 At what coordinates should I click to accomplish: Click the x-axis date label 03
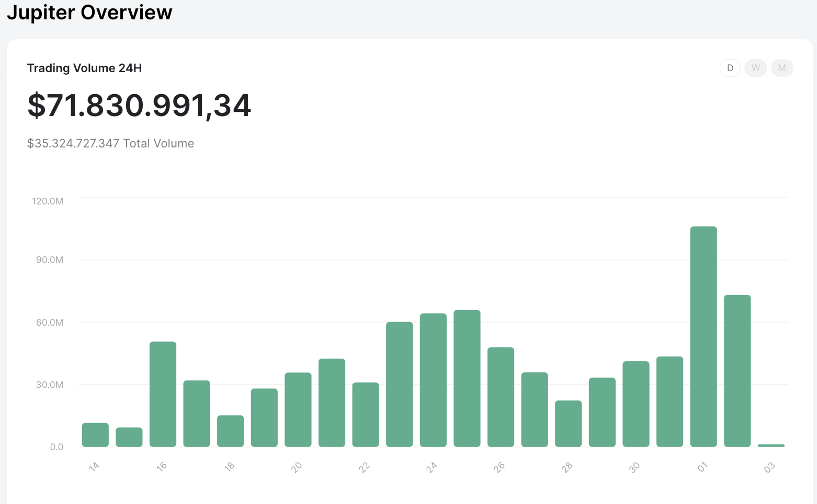769,467
